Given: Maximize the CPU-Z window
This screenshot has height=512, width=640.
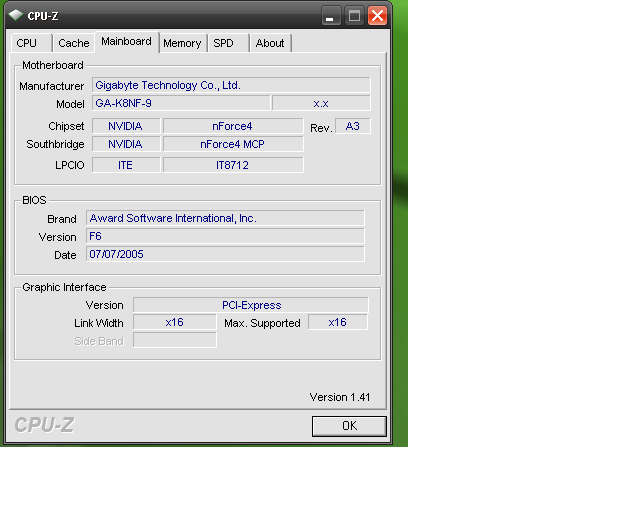Looking at the screenshot, I should [354, 16].
